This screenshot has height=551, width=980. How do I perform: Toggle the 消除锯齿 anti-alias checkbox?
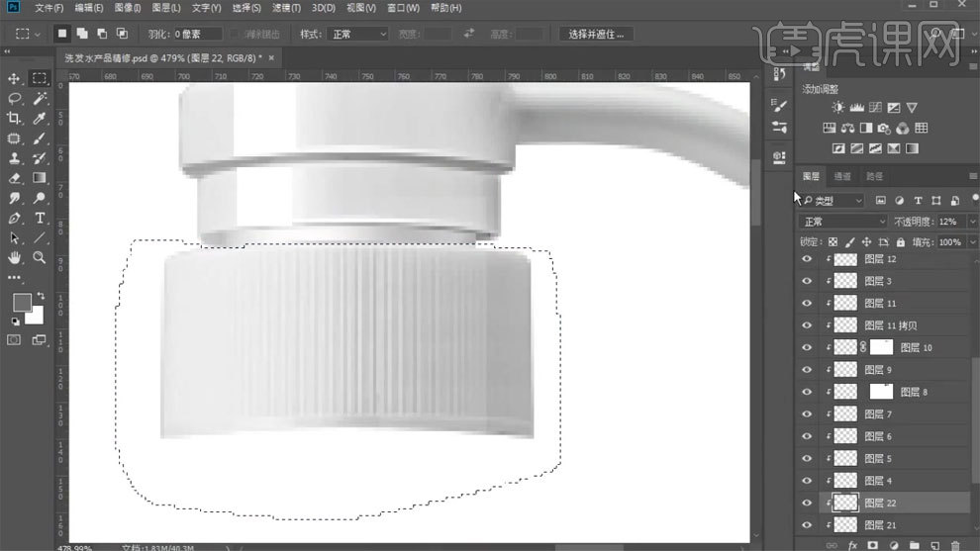click(235, 34)
